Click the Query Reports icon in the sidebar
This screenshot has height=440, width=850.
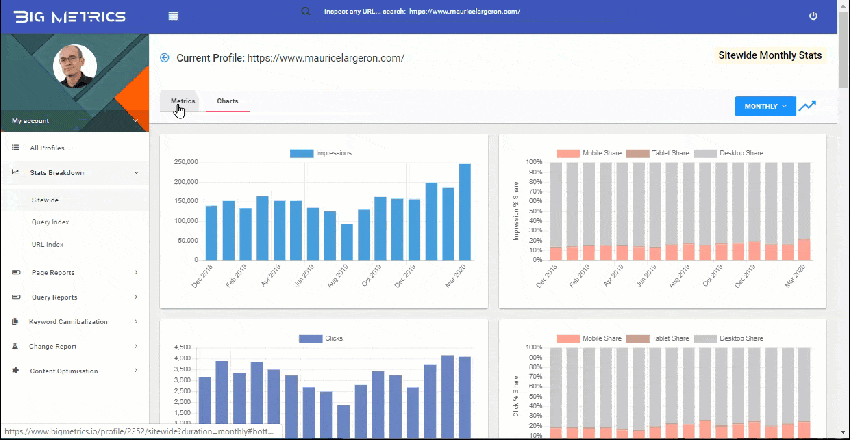16,297
